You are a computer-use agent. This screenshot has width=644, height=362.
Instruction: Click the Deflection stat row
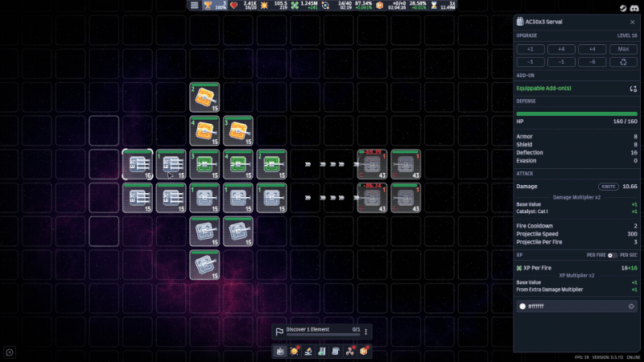click(x=576, y=153)
